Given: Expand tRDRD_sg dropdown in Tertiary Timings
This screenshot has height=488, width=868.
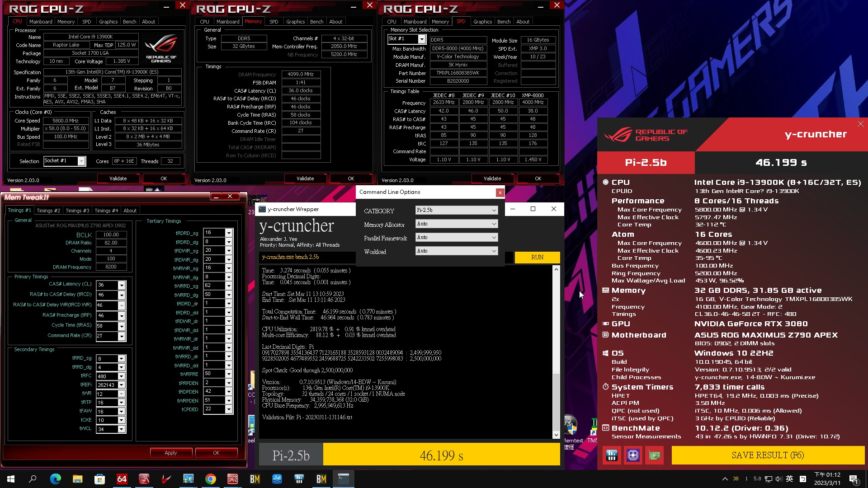Looking at the screenshot, I should tap(229, 233).
